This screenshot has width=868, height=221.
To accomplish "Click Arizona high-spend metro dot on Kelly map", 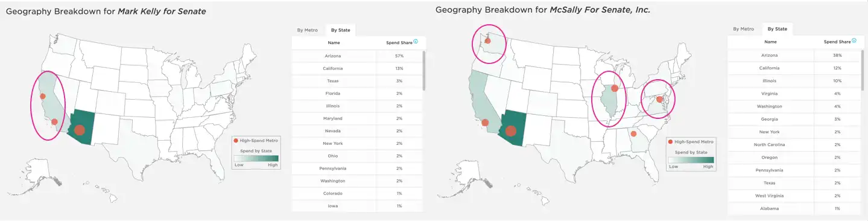I will click(x=80, y=130).
